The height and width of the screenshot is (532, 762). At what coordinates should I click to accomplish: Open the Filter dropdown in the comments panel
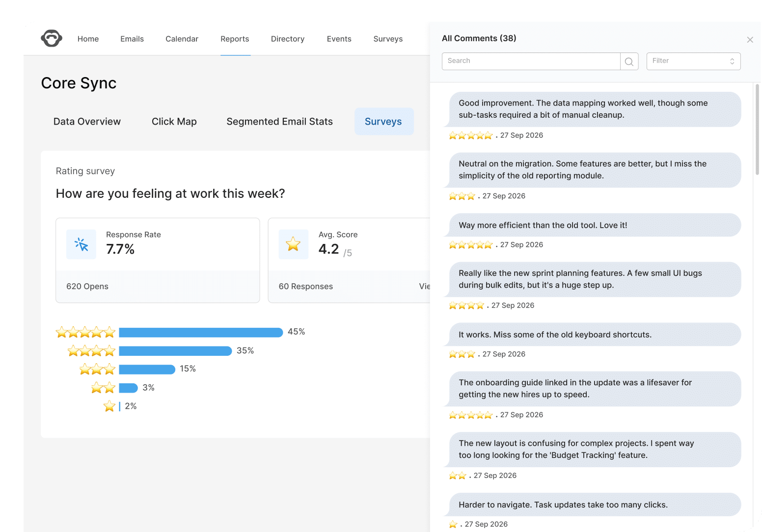[693, 61]
